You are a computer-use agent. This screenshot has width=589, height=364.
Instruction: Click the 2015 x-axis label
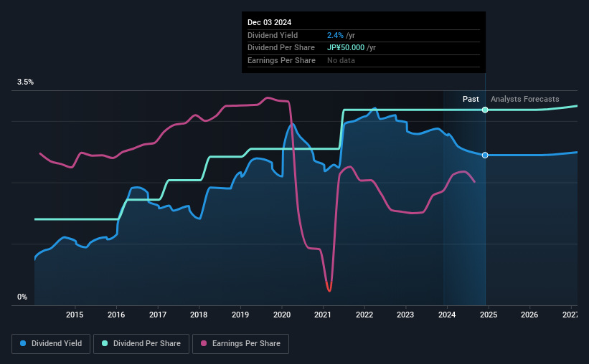click(75, 315)
